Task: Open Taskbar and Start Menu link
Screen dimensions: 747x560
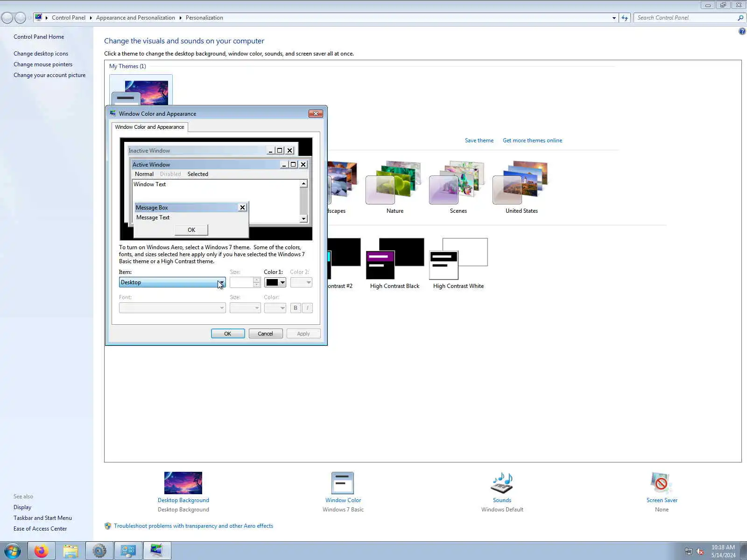Action: point(42,518)
